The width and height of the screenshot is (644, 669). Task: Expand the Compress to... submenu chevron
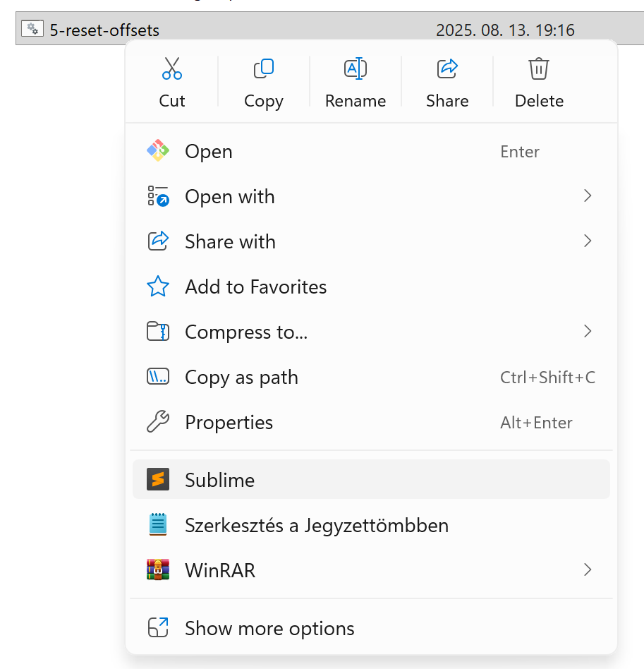[x=587, y=332]
